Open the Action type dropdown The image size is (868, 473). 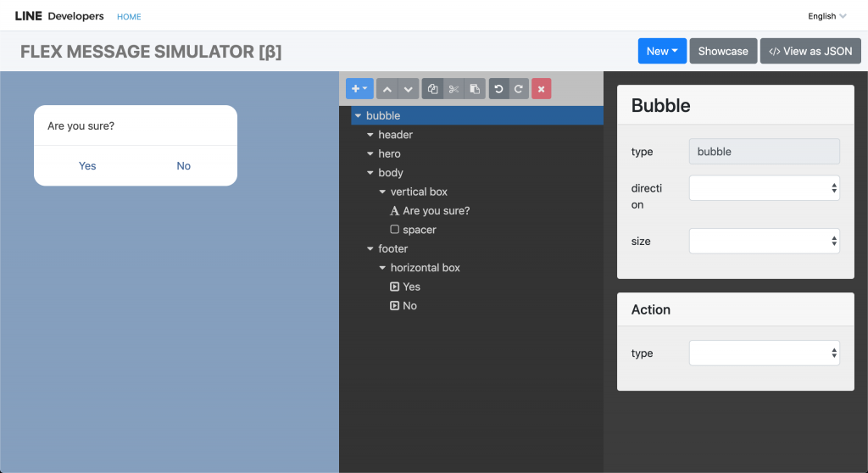(x=764, y=353)
